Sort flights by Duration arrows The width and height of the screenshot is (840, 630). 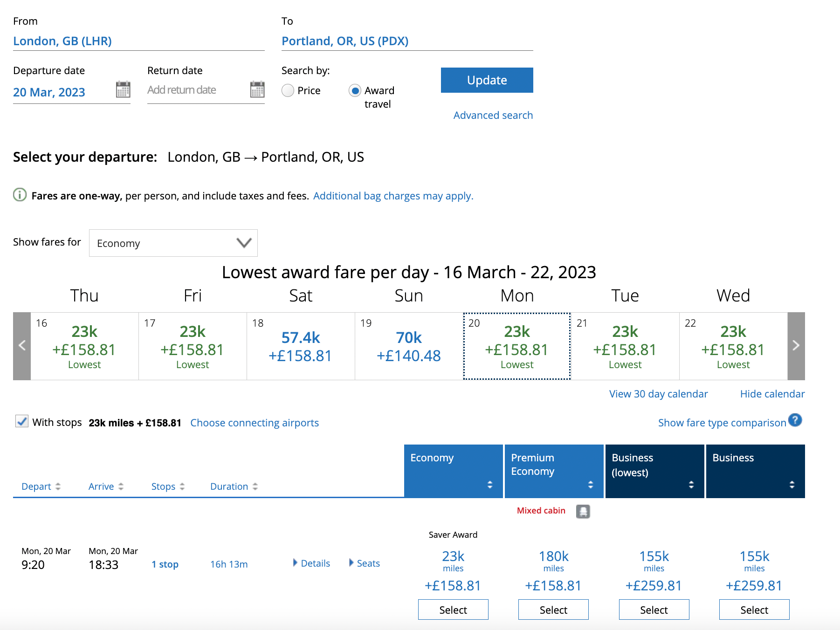(255, 486)
